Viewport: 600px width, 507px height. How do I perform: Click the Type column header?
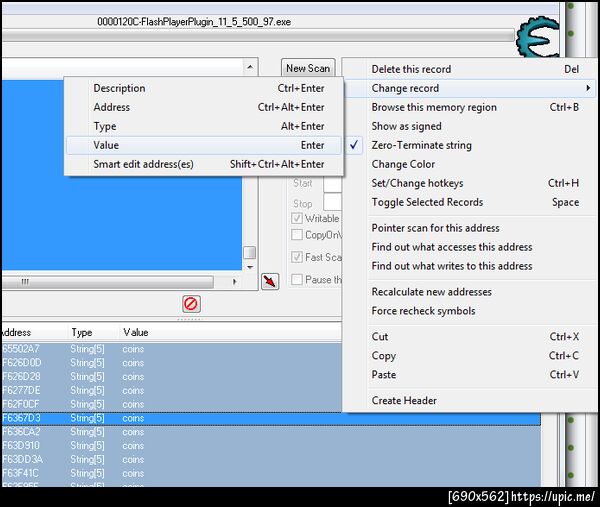point(93,332)
